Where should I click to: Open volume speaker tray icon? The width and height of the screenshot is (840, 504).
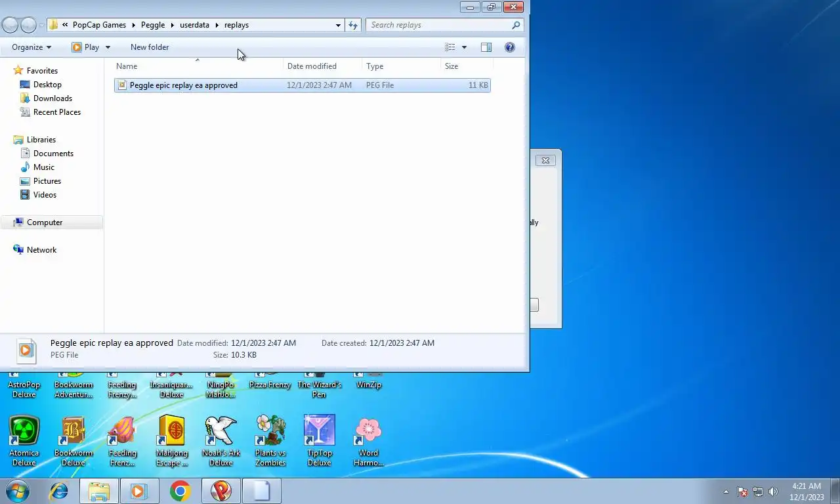773,492
